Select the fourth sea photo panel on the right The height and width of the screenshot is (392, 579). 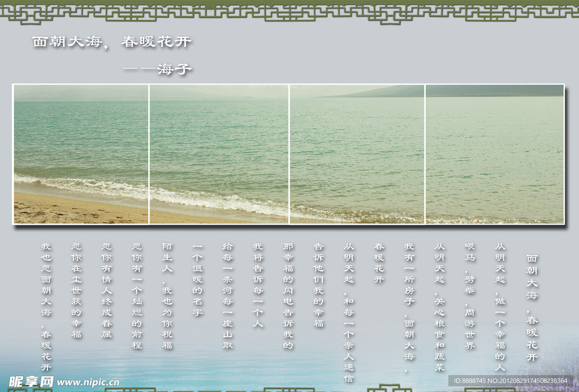495,154
